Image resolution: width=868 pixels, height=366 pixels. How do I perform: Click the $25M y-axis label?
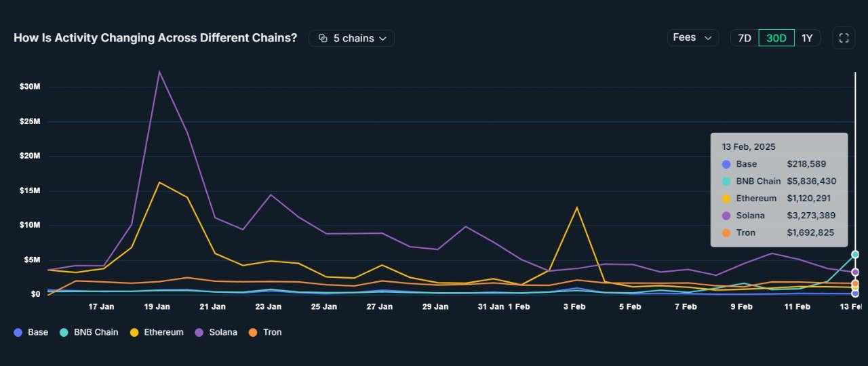pyautogui.click(x=30, y=121)
